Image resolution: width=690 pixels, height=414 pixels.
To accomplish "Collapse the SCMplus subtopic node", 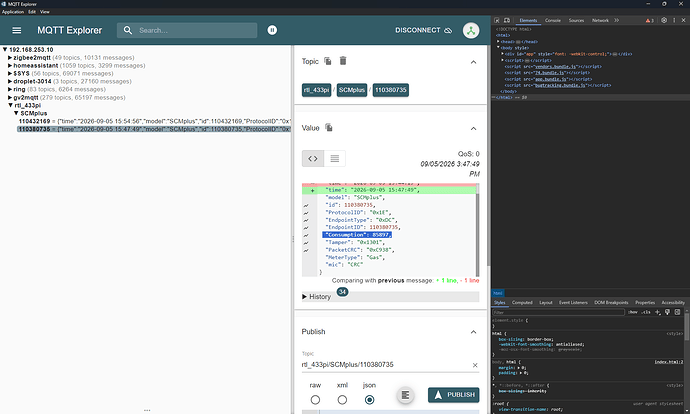I will coord(16,113).
